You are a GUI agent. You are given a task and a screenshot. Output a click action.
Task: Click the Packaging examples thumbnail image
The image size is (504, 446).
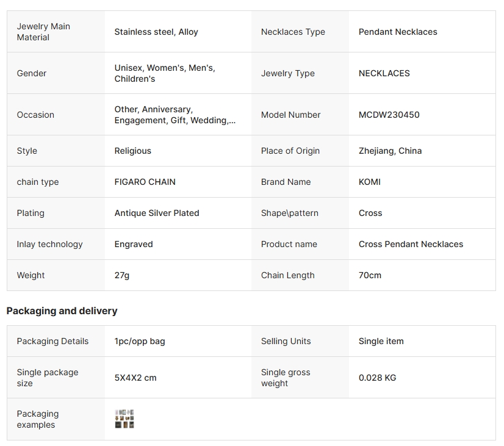124,419
